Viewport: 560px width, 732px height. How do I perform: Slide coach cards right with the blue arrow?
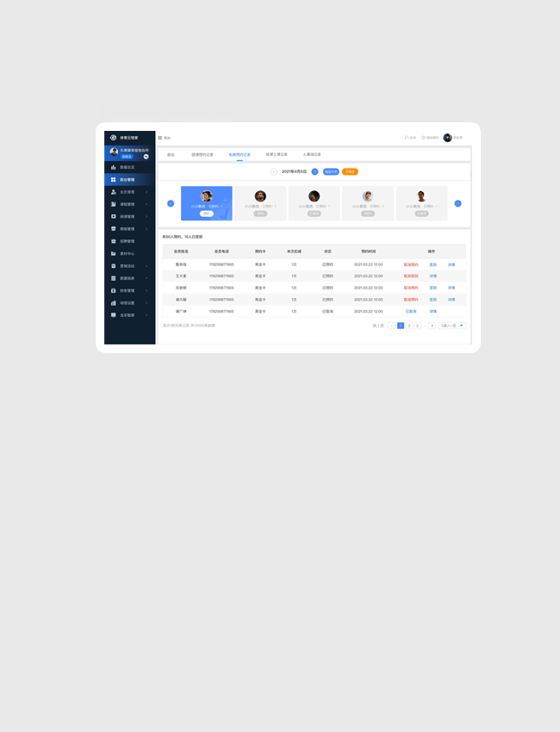click(458, 203)
